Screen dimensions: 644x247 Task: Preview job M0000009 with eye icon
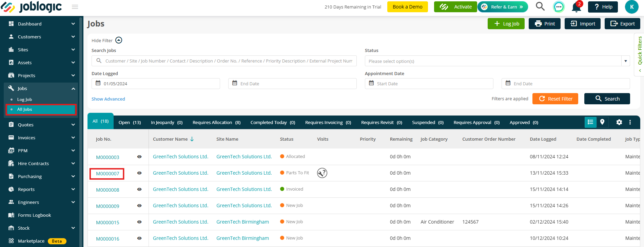coord(139,206)
